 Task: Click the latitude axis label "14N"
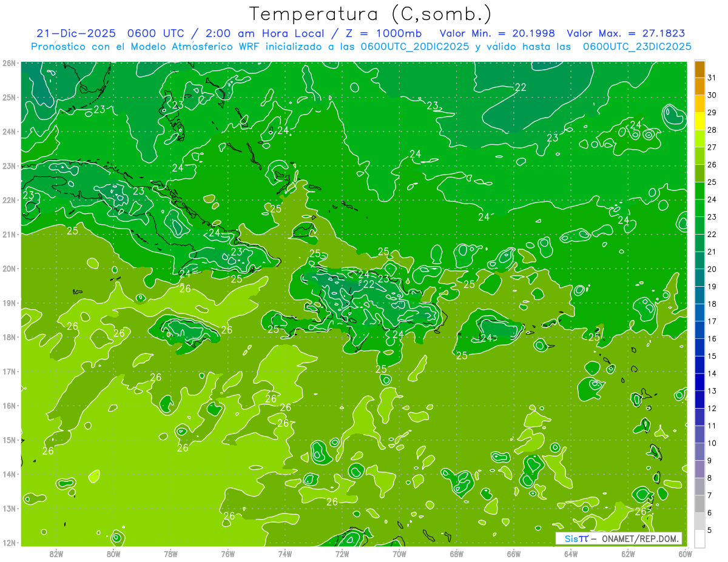coord(9,474)
